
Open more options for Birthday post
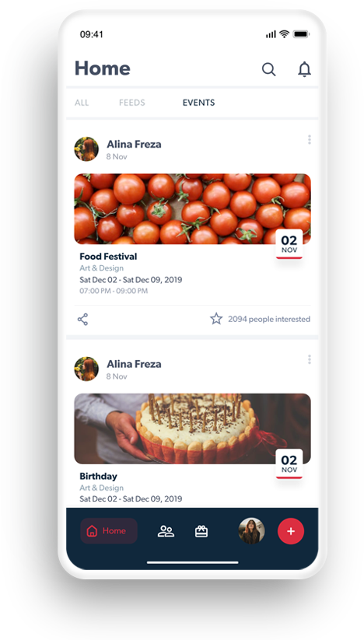point(310,359)
